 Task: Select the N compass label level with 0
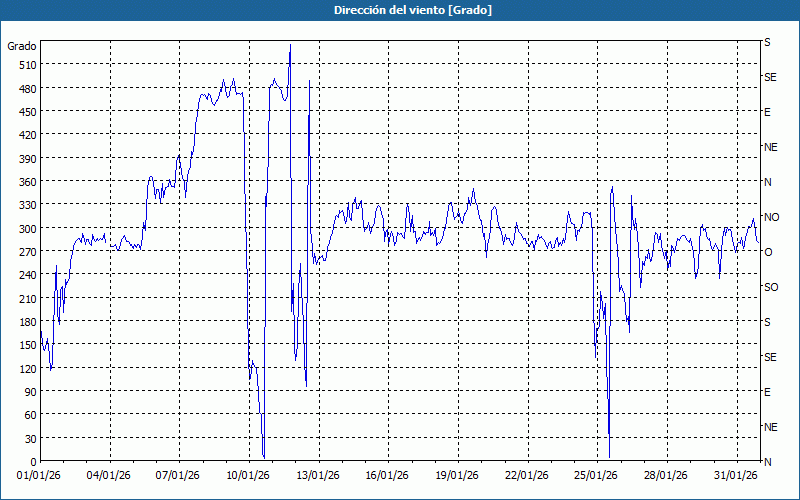(x=767, y=462)
